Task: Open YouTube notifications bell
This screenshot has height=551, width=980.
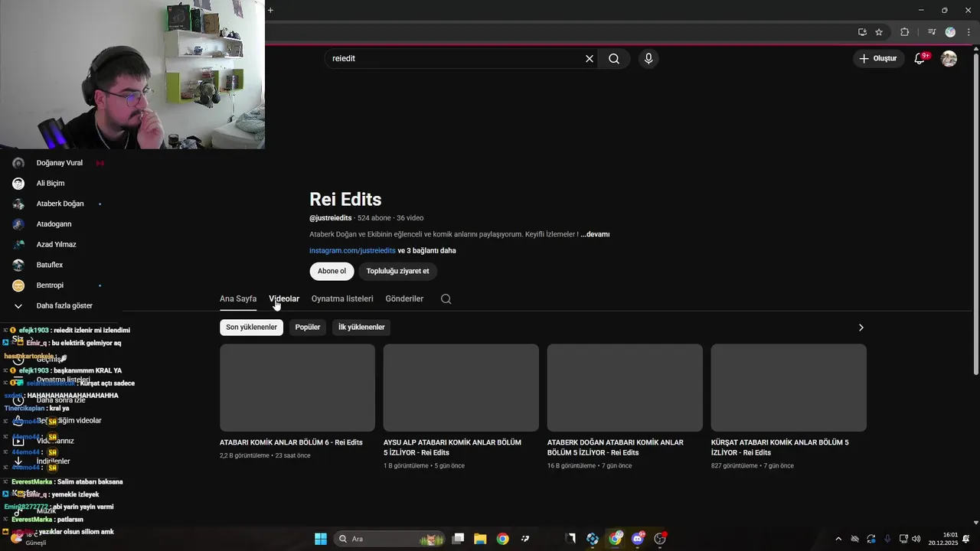Action: click(920, 58)
